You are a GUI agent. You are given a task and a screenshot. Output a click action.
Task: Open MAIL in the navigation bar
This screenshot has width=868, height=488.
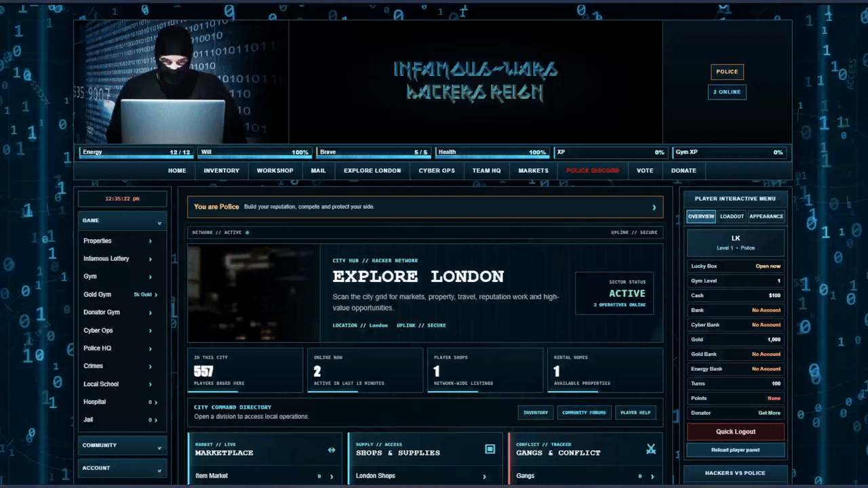point(319,171)
